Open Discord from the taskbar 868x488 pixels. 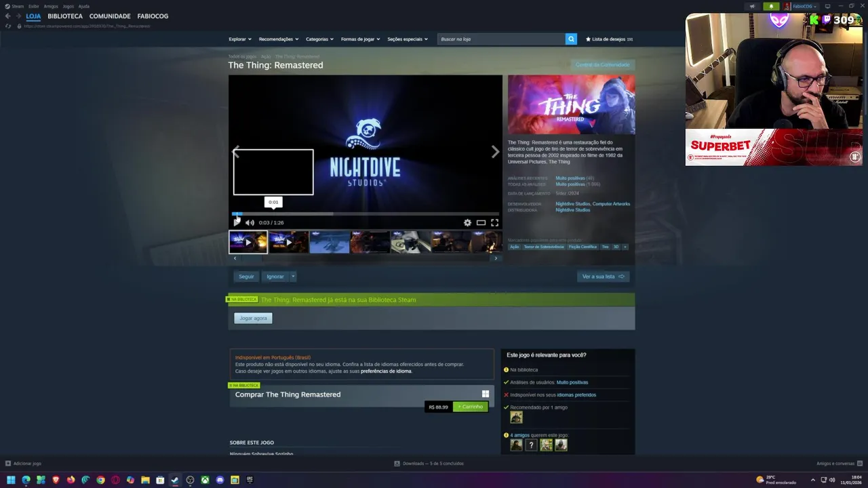(x=220, y=480)
